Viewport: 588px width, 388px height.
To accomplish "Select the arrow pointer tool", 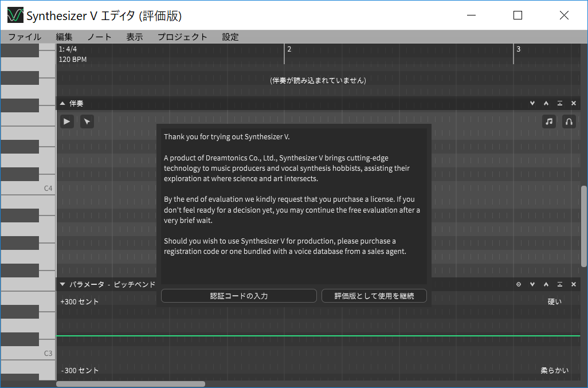I will coord(87,122).
